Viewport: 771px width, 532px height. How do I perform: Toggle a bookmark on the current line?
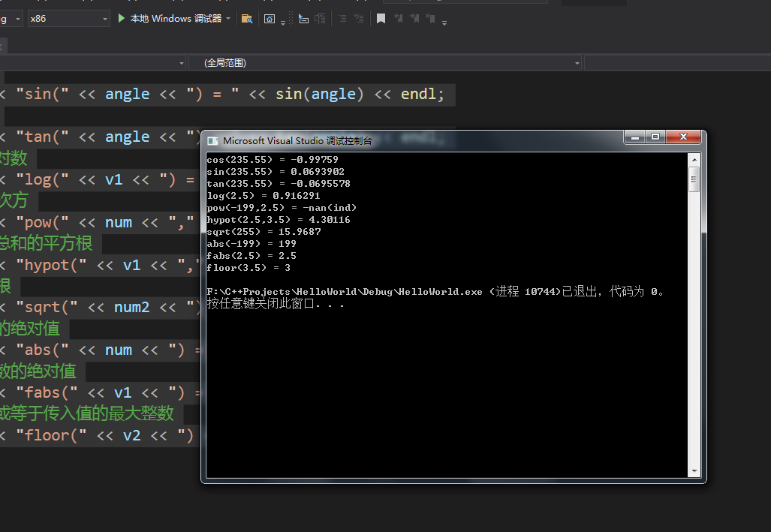(381, 18)
